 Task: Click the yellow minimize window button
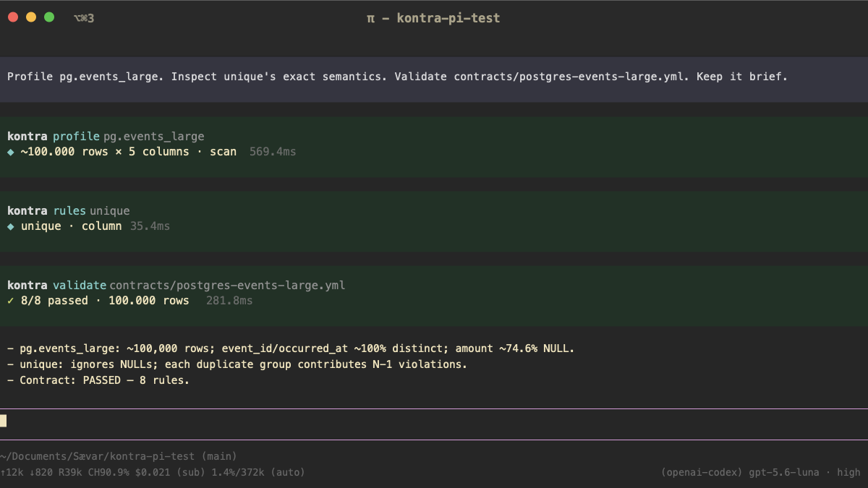[31, 17]
